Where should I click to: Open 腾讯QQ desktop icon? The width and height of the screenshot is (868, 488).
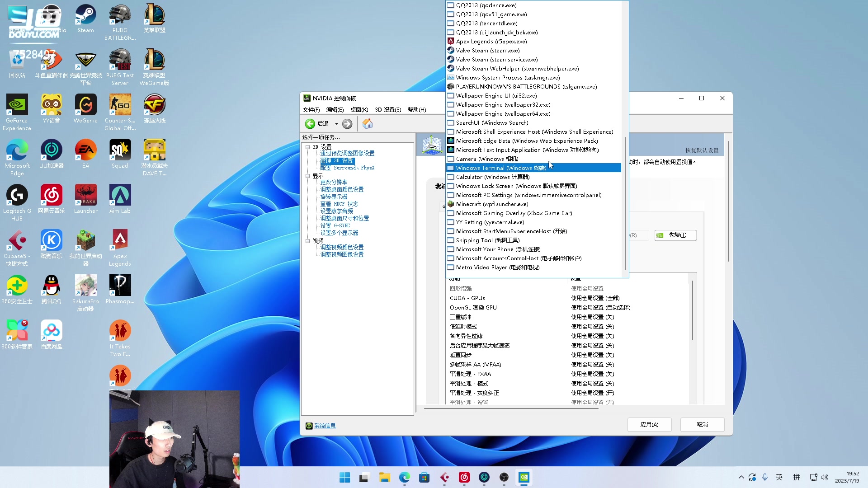(51, 290)
